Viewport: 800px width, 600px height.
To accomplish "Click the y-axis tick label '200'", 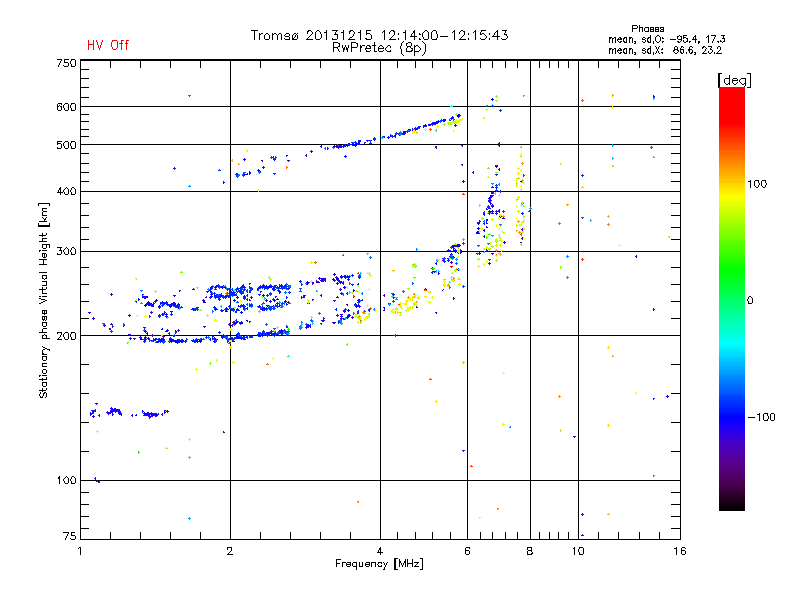I will tap(66, 336).
